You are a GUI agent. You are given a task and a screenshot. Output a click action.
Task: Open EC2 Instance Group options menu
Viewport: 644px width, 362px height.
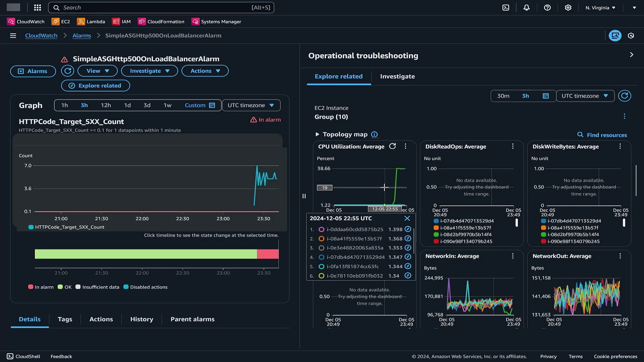tap(625, 116)
